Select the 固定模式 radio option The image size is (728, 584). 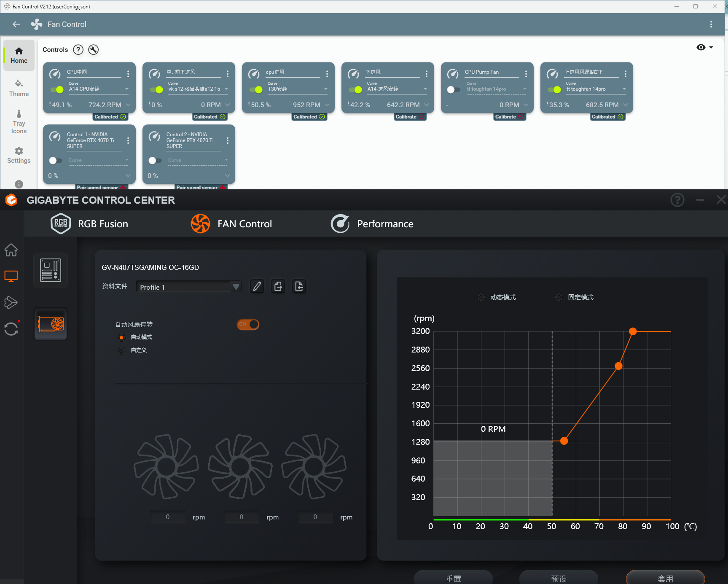pyautogui.click(x=559, y=297)
